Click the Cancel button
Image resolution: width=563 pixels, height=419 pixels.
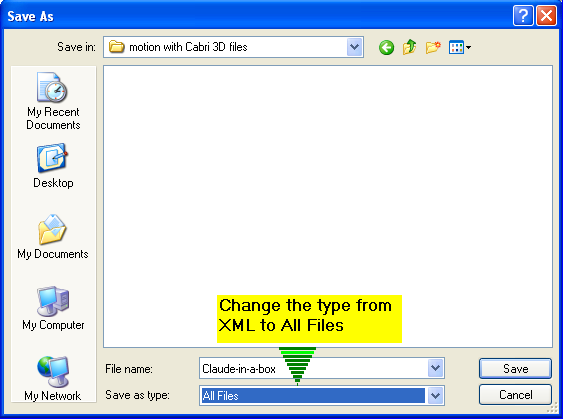tap(515, 395)
